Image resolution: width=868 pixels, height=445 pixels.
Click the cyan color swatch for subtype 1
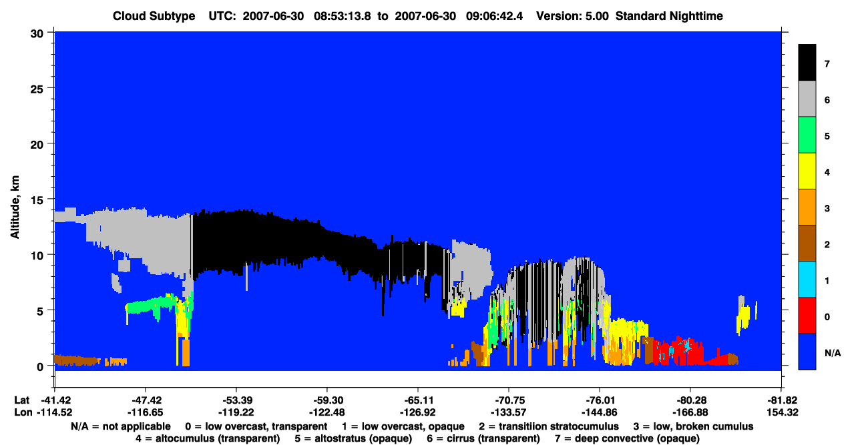coord(807,280)
